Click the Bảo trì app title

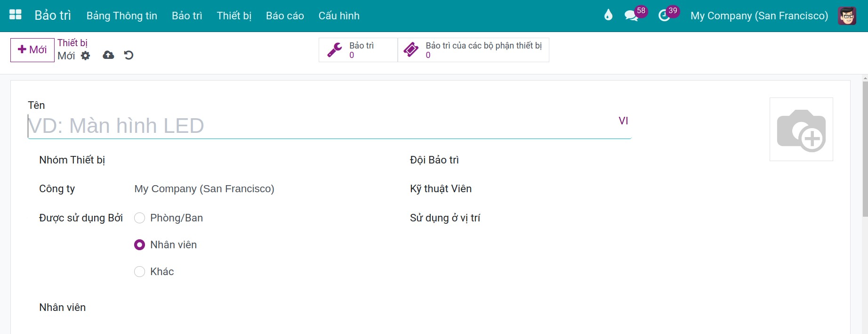pos(53,16)
